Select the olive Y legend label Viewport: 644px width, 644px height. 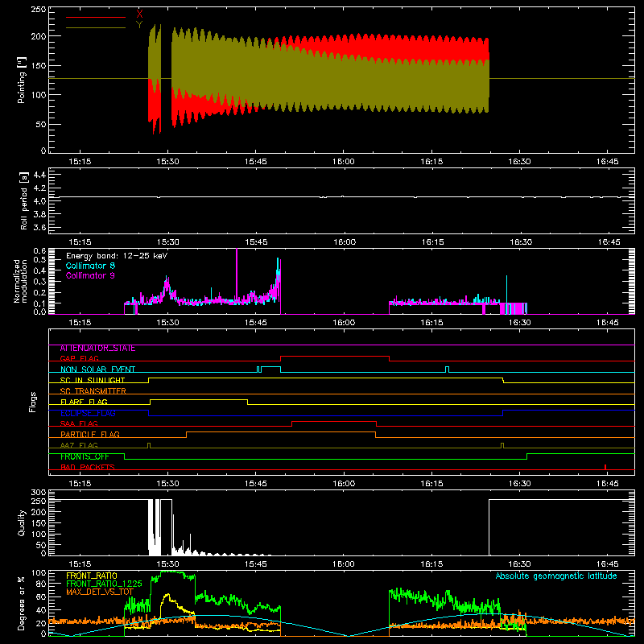139,25
